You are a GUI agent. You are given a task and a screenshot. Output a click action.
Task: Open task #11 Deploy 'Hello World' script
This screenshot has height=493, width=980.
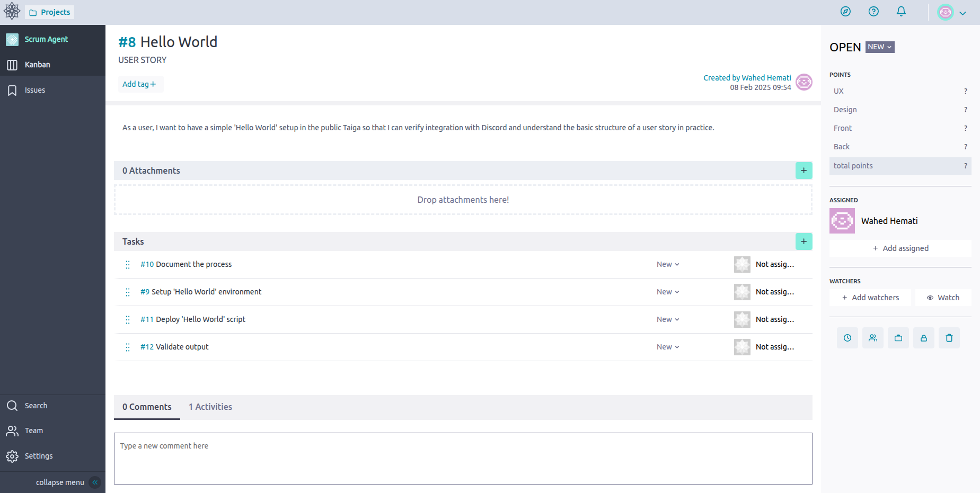point(193,319)
